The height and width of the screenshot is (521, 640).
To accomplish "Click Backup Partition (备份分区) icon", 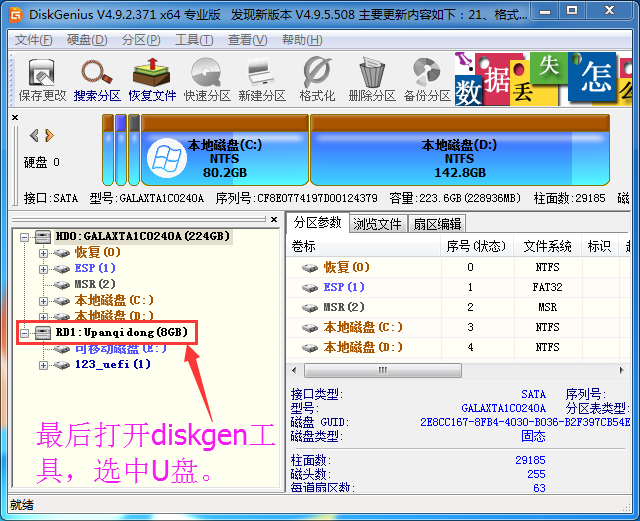I will click(x=427, y=80).
